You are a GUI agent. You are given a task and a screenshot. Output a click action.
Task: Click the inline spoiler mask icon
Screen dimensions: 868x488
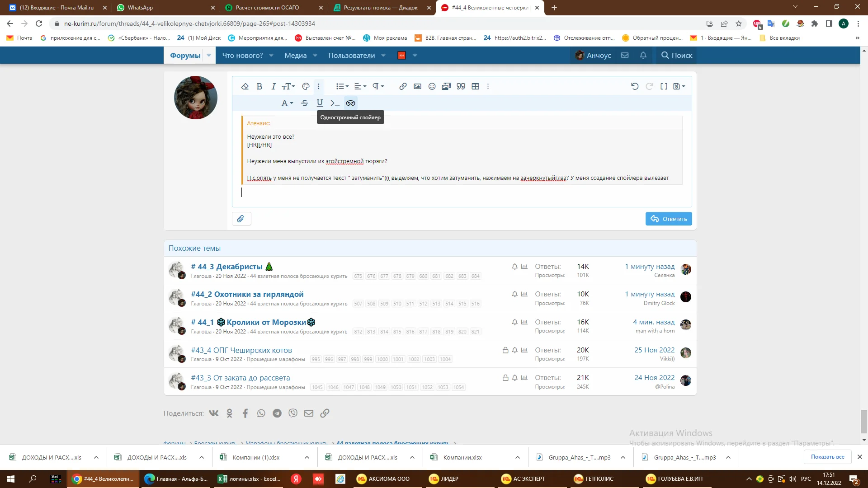pos(350,103)
